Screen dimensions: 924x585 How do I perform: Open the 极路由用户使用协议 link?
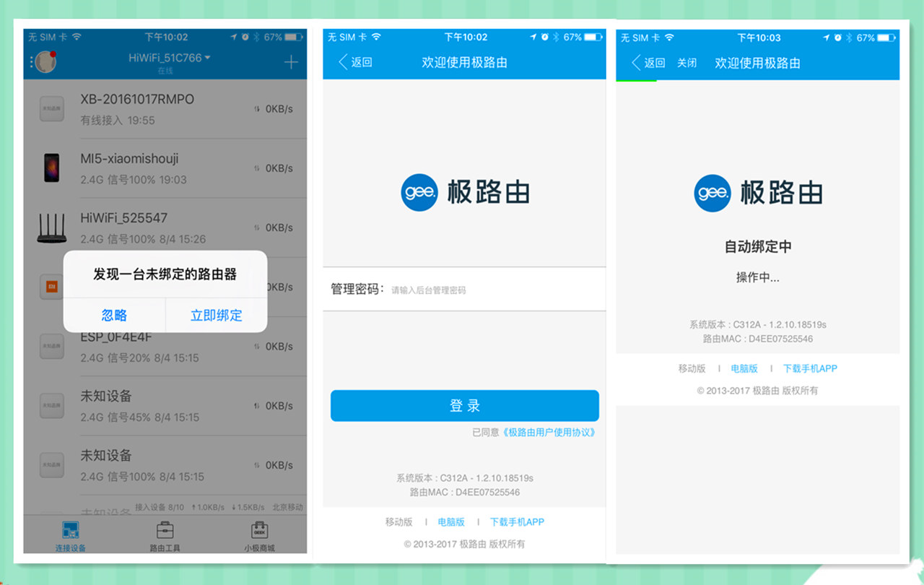549,433
